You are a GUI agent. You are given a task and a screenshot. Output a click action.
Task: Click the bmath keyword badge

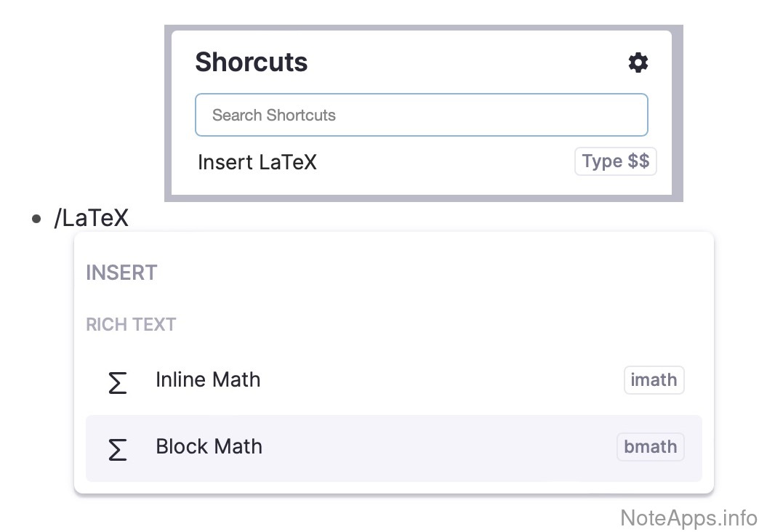pyautogui.click(x=650, y=446)
